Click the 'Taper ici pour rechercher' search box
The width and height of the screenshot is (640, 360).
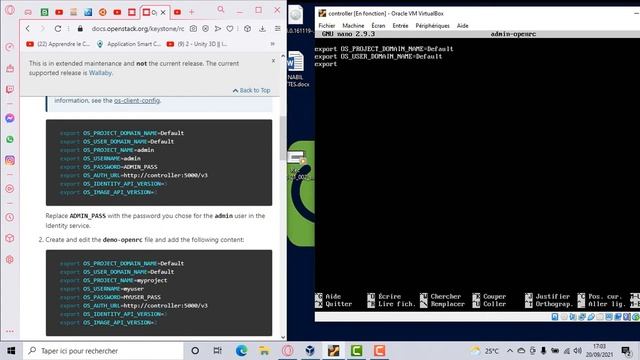tap(103, 351)
